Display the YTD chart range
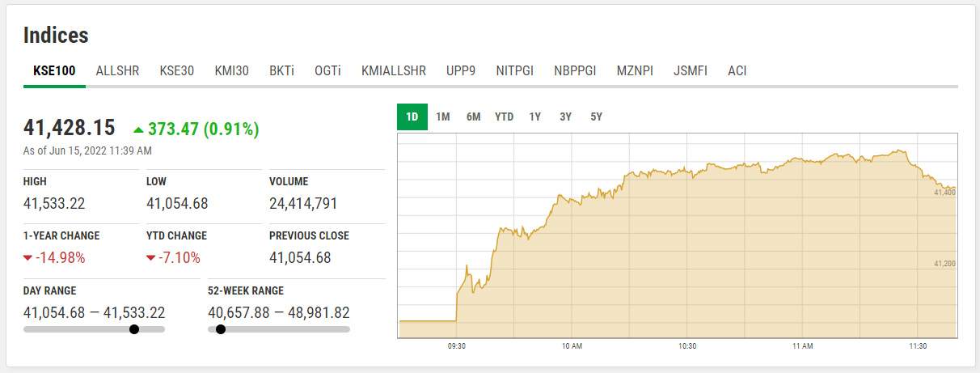 pyautogui.click(x=504, y=117)
